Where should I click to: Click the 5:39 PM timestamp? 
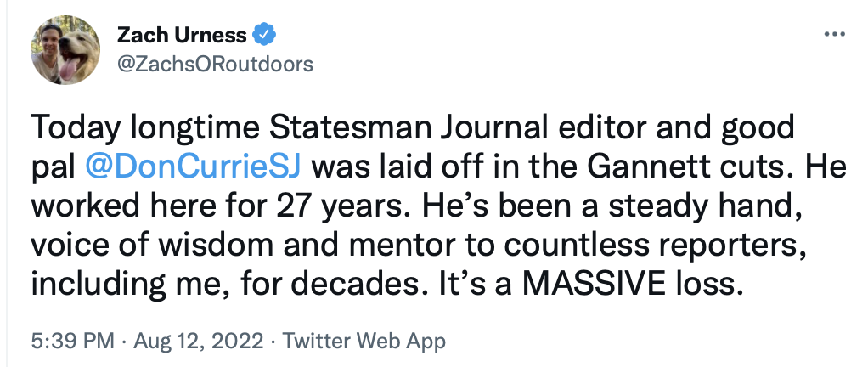71,342
